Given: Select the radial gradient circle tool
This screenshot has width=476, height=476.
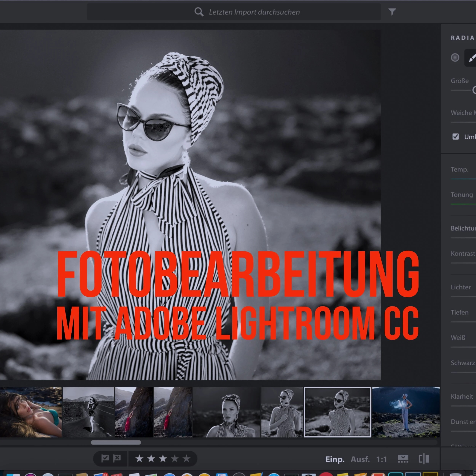Looking at the screenshot, I should pos(455,58).
